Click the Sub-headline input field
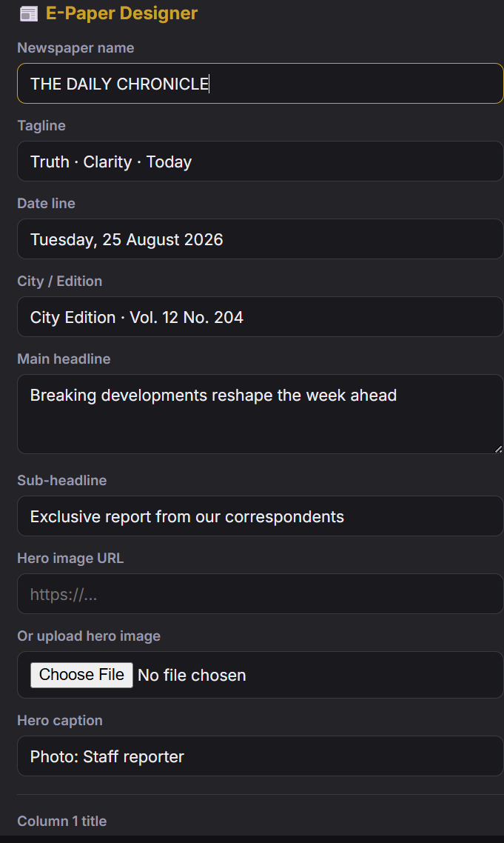This screenshot has height=843, width=504. (260, 516)
